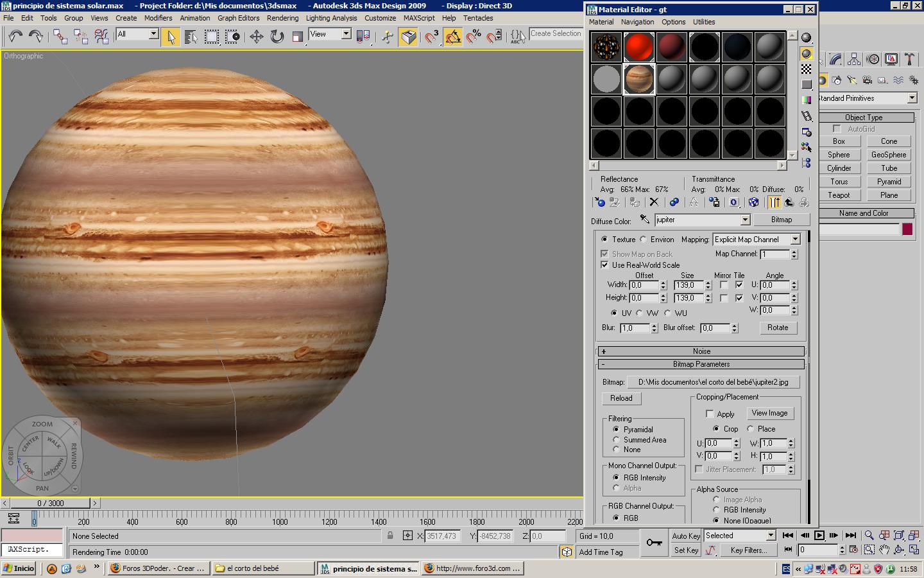Open the Explicit Map Channel dropdown

click(757, 240)
